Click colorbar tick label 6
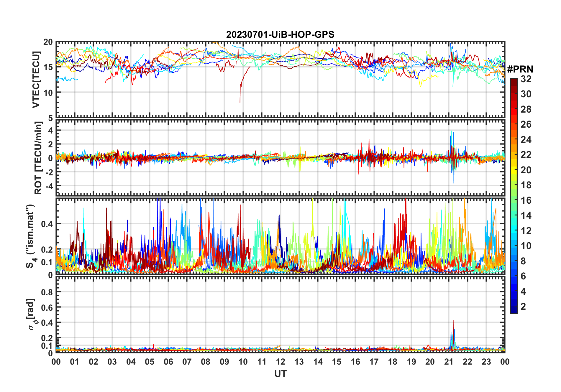This screenshot has width=561, height=392. [523, 276]
